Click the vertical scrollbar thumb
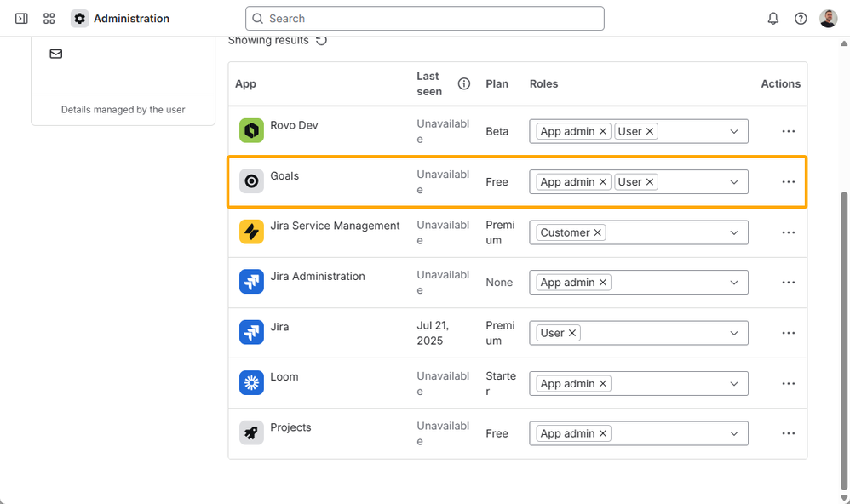The width and height of the screenshot is (850, 504). point(843,340)
